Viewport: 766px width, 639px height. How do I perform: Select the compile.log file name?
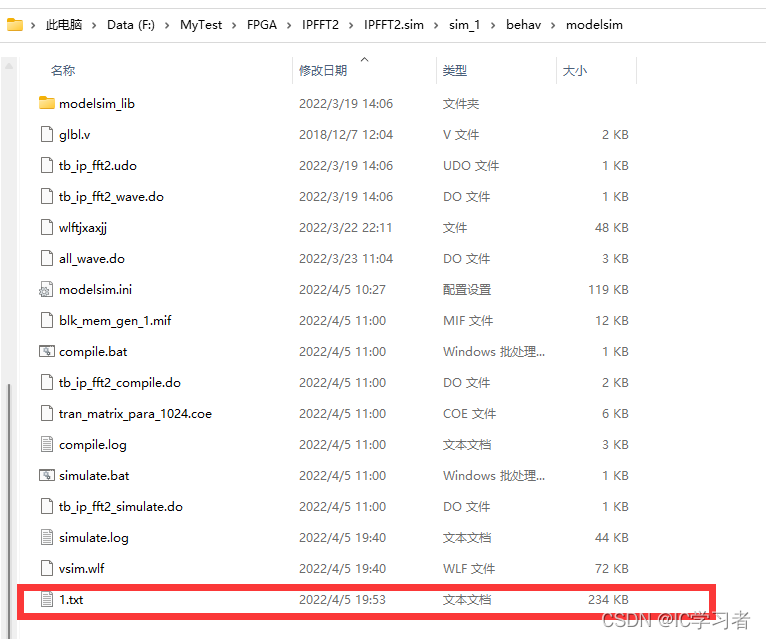coord(93,444)
